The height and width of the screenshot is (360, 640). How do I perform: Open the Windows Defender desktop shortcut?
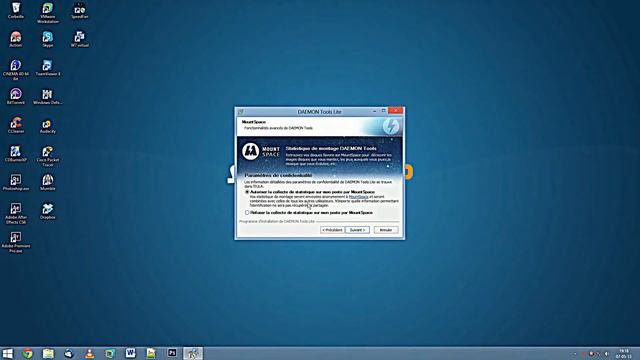coord(48,96)
